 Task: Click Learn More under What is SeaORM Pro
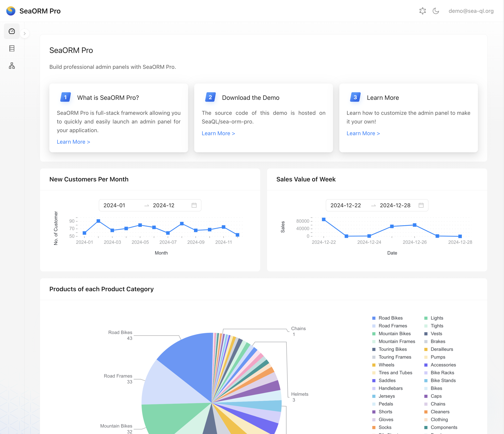tap(73, 142)
